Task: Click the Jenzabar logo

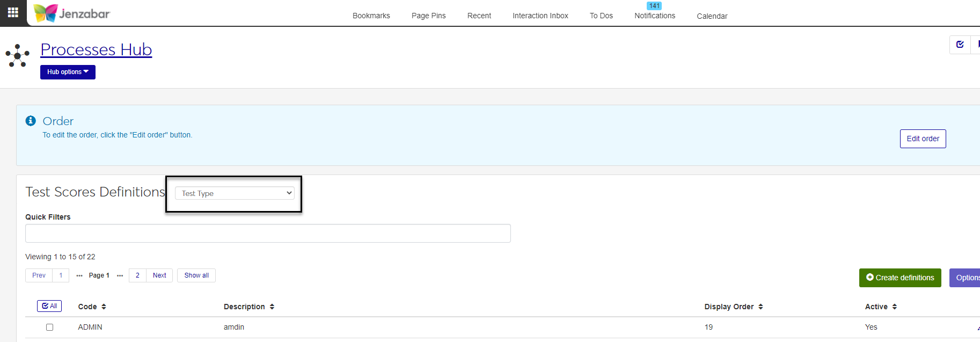Action: [x=72, y=13]
